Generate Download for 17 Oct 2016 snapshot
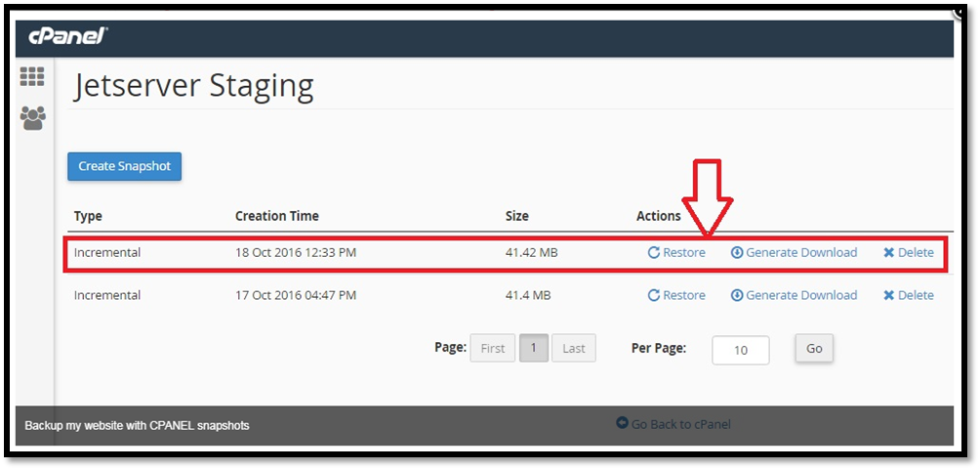 794,295
